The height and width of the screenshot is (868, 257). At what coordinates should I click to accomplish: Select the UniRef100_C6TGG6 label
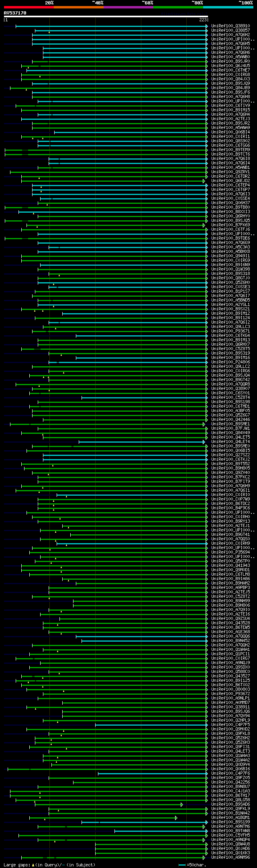point(230,146)
